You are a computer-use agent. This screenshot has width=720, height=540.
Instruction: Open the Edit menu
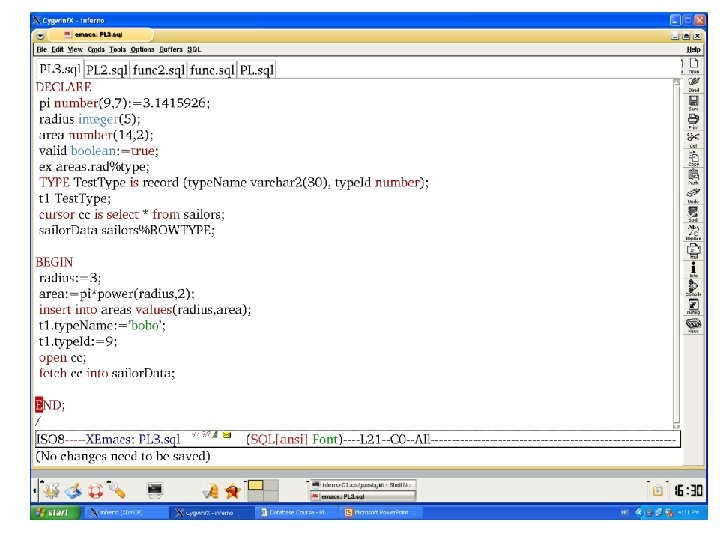click(x=57, y=50)
